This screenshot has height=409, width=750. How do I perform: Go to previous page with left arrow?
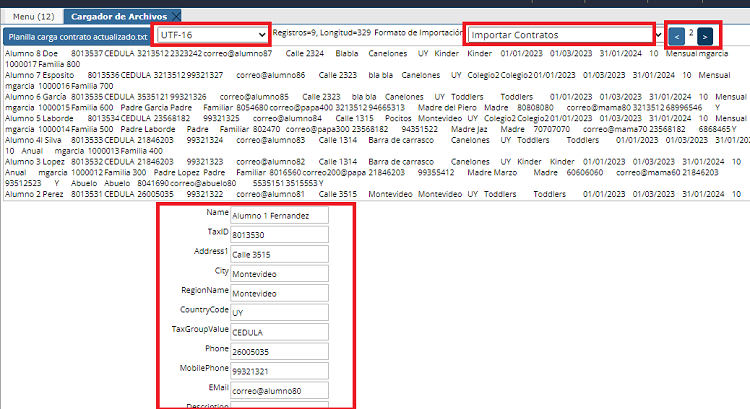pos(675,36)
